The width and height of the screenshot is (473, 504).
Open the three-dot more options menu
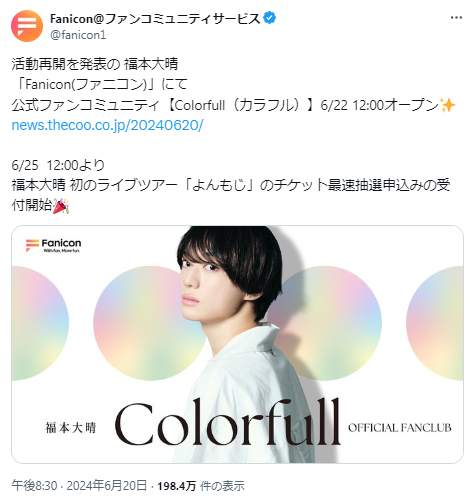click(456, 18)
